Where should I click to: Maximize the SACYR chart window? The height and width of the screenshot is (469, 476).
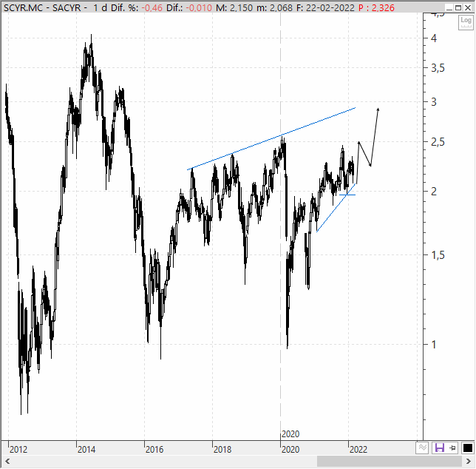(458, 7)
